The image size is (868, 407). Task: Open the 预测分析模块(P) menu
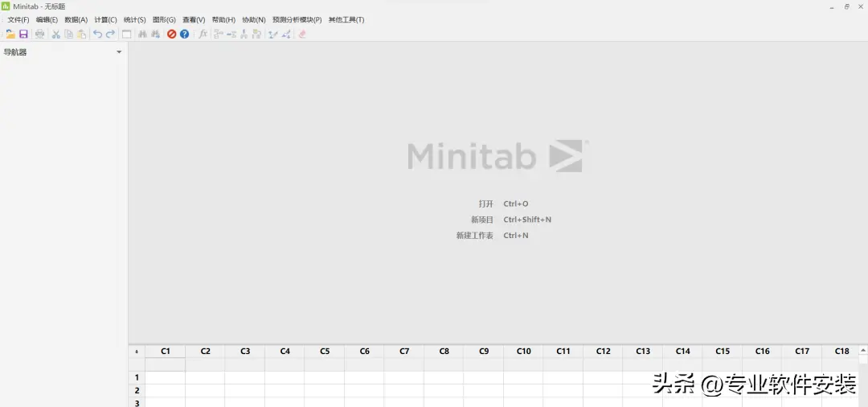point(297,19)
